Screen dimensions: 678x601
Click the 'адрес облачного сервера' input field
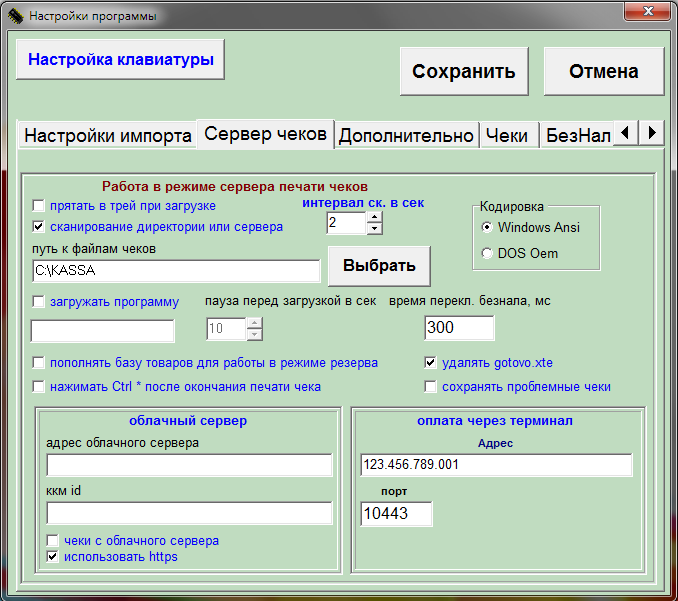(x=189, y=465)
